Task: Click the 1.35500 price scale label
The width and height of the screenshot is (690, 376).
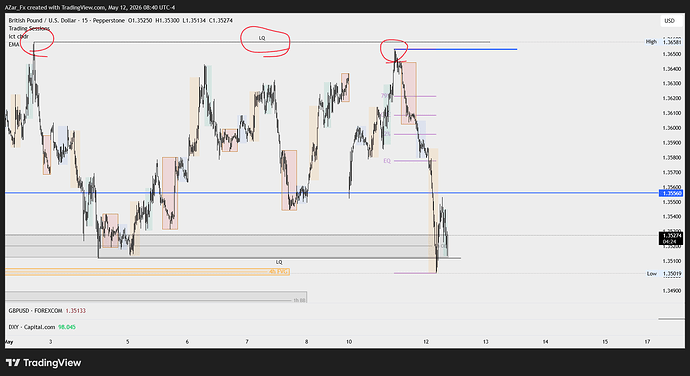Action: click(x=672, y=202)
